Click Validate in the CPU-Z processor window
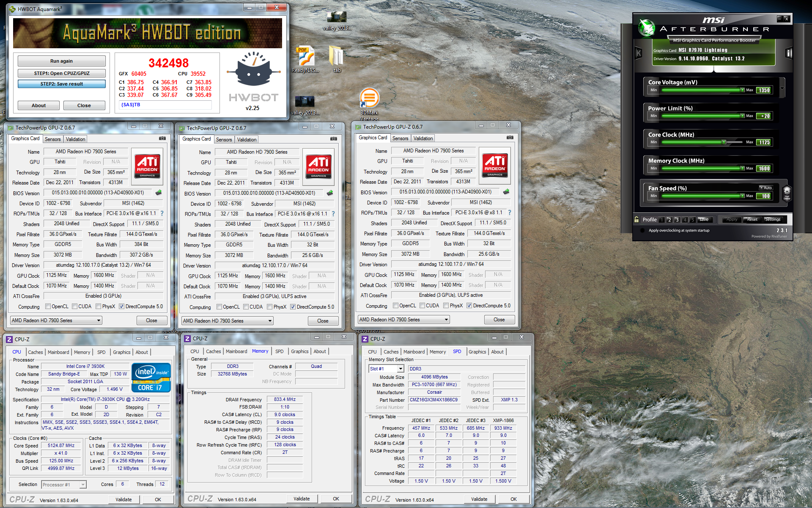The width and height of the screenshot is (812, 508). pyautogui.click(x=123, y=500)
